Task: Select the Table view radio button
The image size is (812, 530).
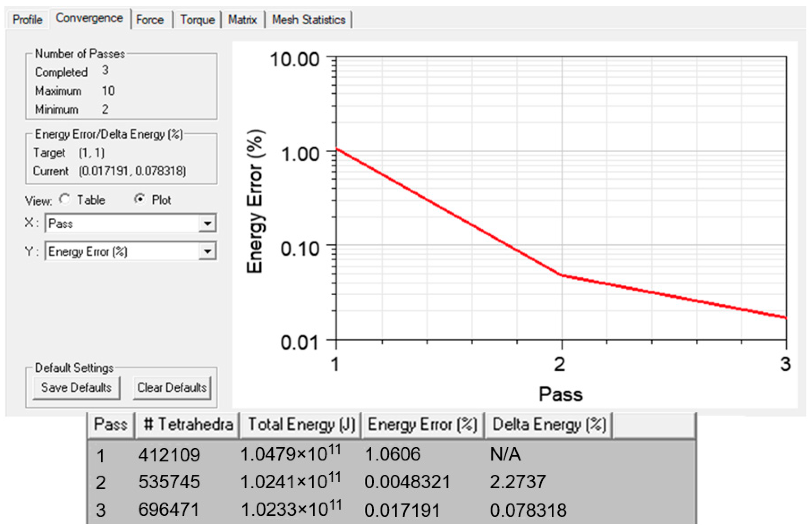Action: point(64,199)
